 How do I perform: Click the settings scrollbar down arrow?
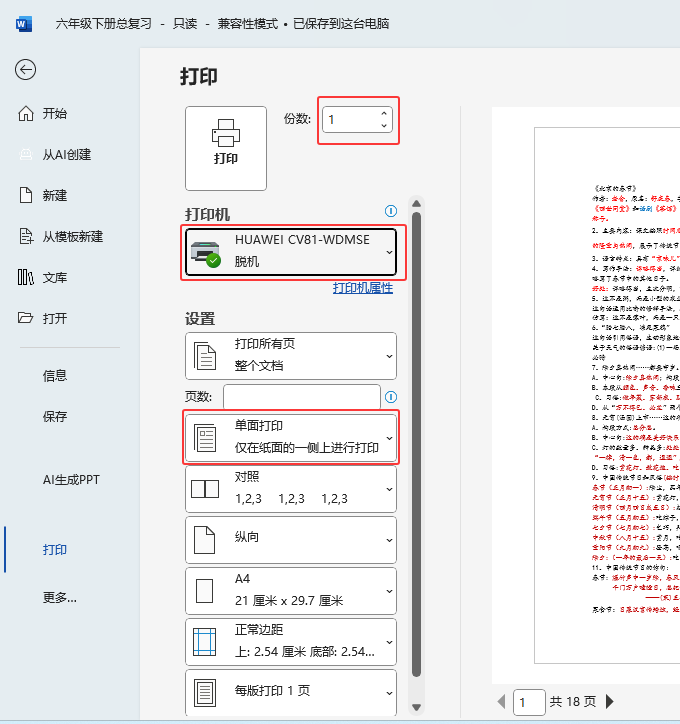416,707
